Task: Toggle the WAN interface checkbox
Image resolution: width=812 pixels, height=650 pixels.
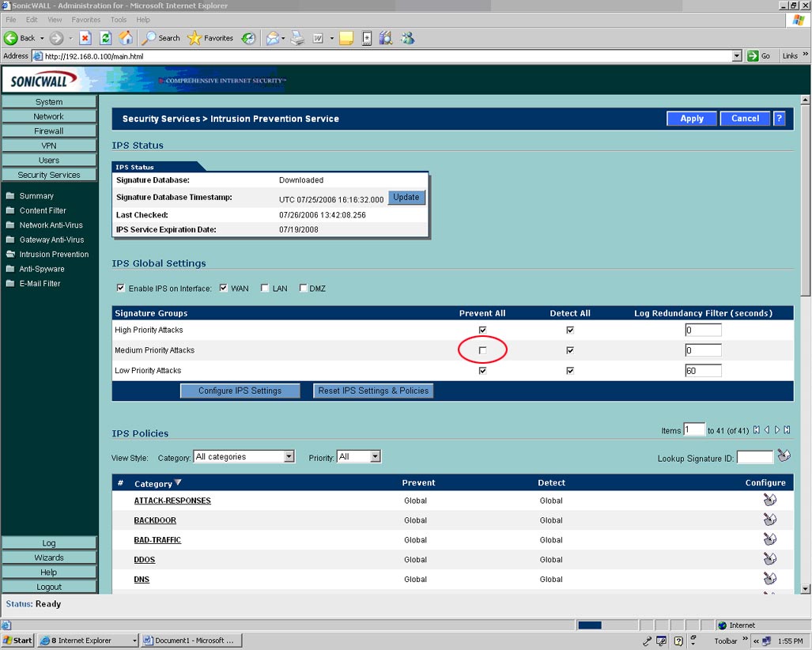Action: (x=223, y=288)
